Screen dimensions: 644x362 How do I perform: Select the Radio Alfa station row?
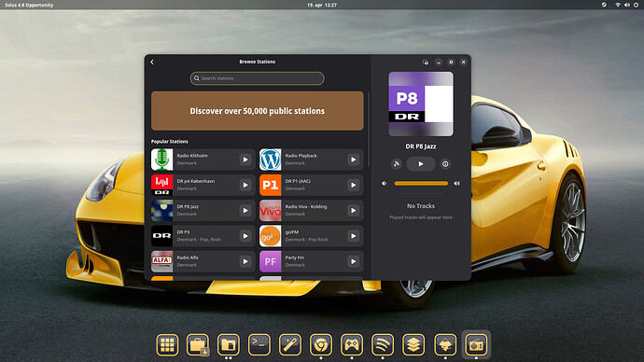(x=203, y=261)
